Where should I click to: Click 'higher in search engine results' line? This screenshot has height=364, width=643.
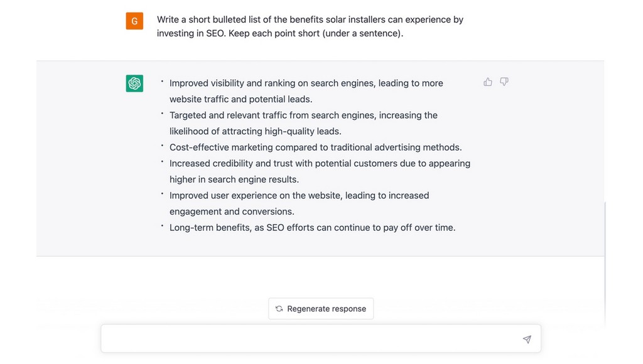pos(234,179)
